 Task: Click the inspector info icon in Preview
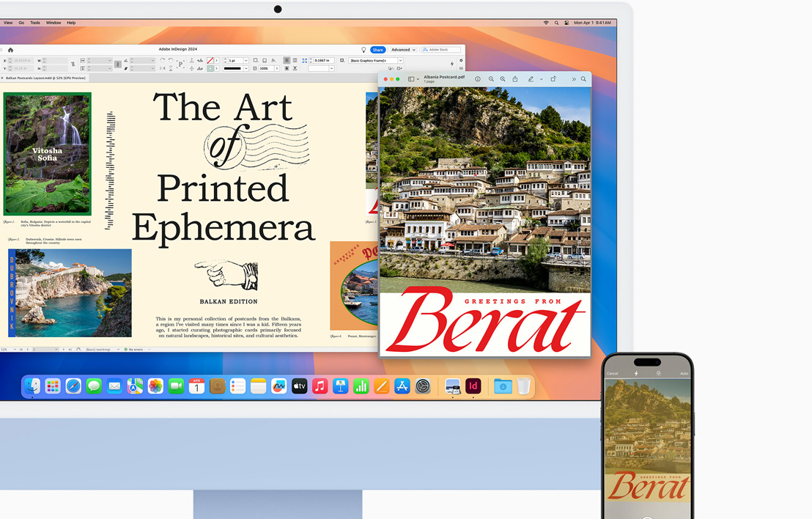point(478,79)
